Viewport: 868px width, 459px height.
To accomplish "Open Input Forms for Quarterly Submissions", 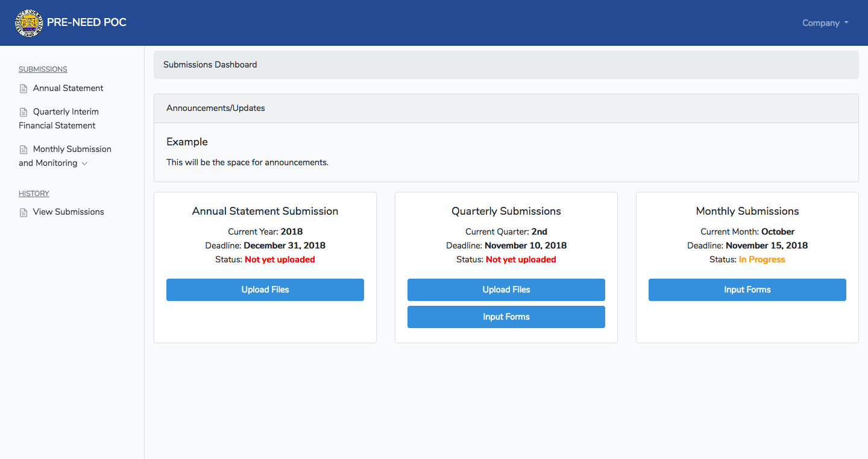I will pyautogui.click(x=506, y=317).
